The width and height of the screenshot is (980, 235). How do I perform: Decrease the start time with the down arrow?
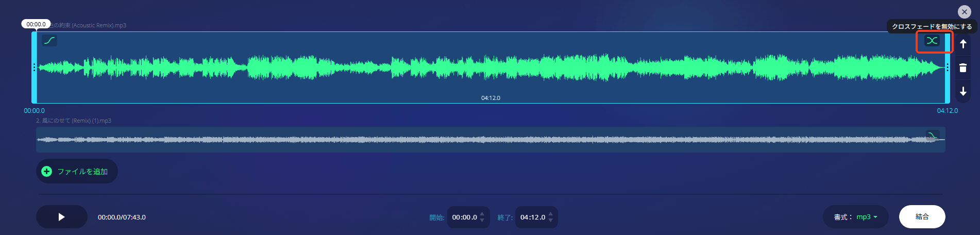[482, 221]
